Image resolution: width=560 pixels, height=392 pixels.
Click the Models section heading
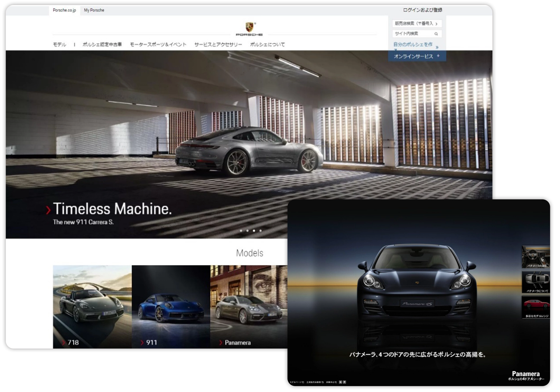tap(249, 253)
